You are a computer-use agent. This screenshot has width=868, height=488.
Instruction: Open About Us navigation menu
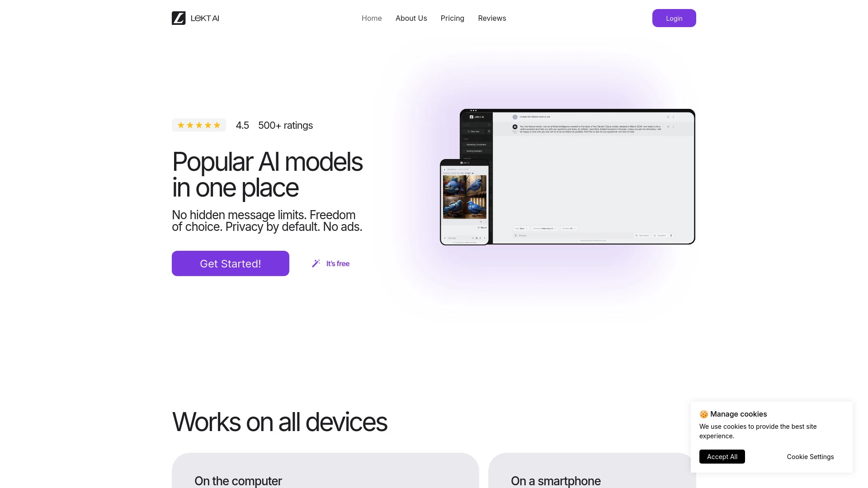411,18
